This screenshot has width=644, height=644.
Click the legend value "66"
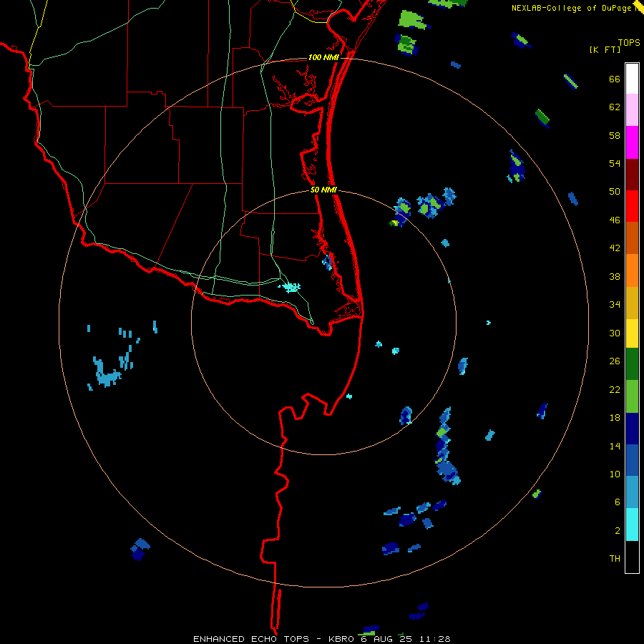[x=615, y=79]
